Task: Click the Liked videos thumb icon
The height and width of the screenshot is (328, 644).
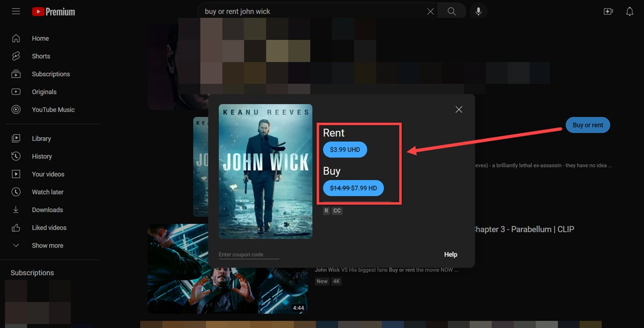Action: pos(16,228)
